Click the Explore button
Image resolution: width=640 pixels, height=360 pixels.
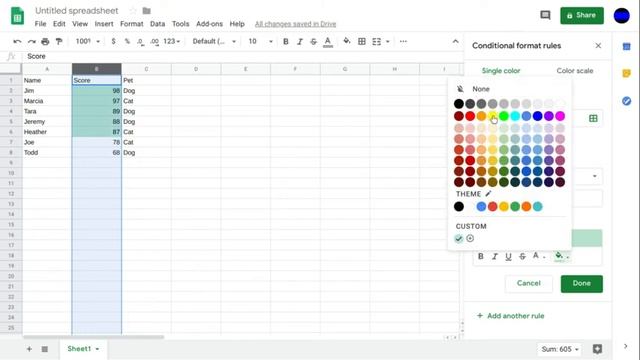[x=597, y=349]
